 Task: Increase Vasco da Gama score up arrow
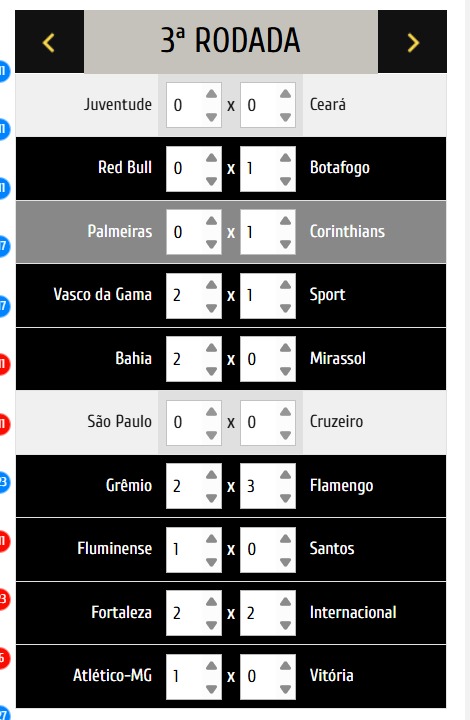211,285
